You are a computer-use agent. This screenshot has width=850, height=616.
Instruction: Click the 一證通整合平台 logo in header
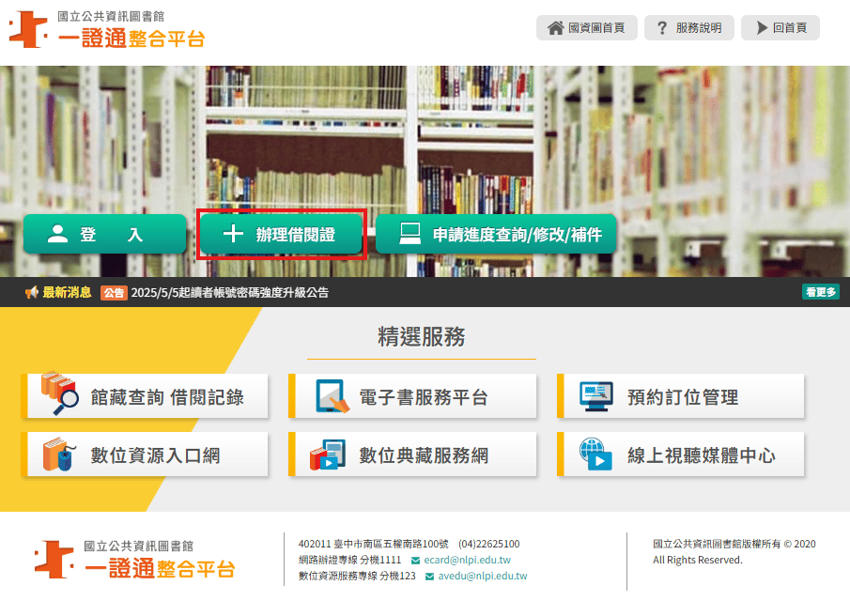pyautogui.click(x=106, y=29)
